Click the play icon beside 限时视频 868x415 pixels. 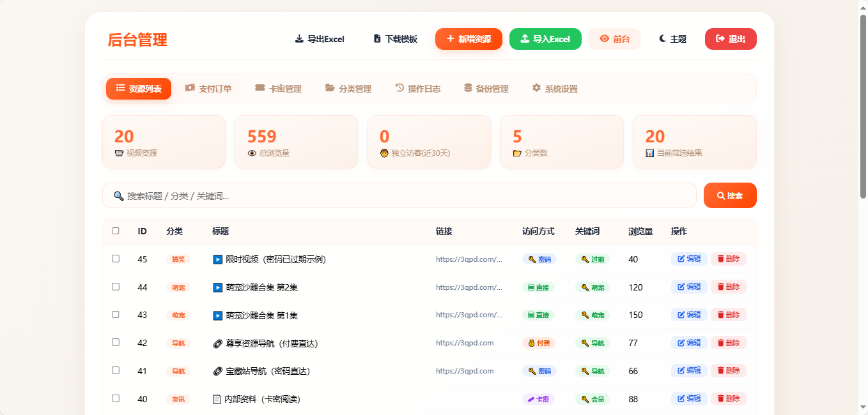[x=218, y=260]
